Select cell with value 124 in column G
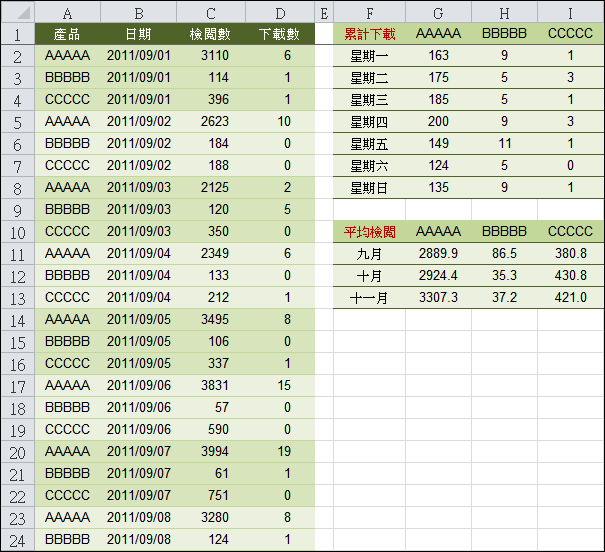This screenshot has height=552, width=605. 438,165
